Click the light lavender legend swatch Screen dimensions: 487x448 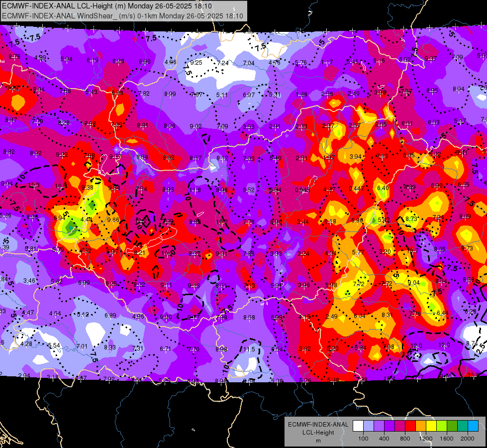369,426
